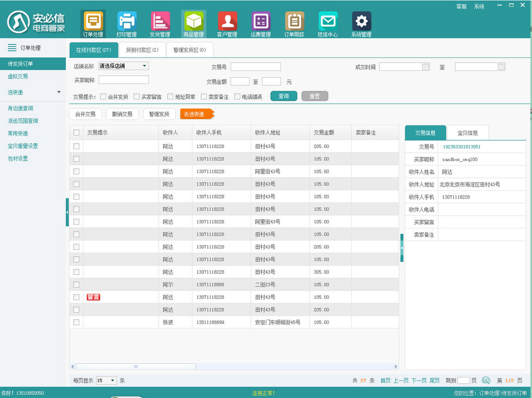The image size is (532, 398).
Task: Open the 订单跟踪 clipboard icon
Action: (294, 22)
